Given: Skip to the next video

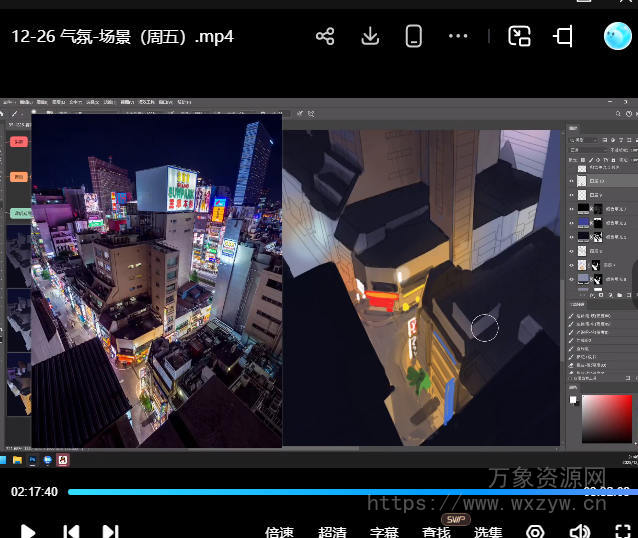Looking at the screenshot, I should pyautogui.click(x=111, y=532).
